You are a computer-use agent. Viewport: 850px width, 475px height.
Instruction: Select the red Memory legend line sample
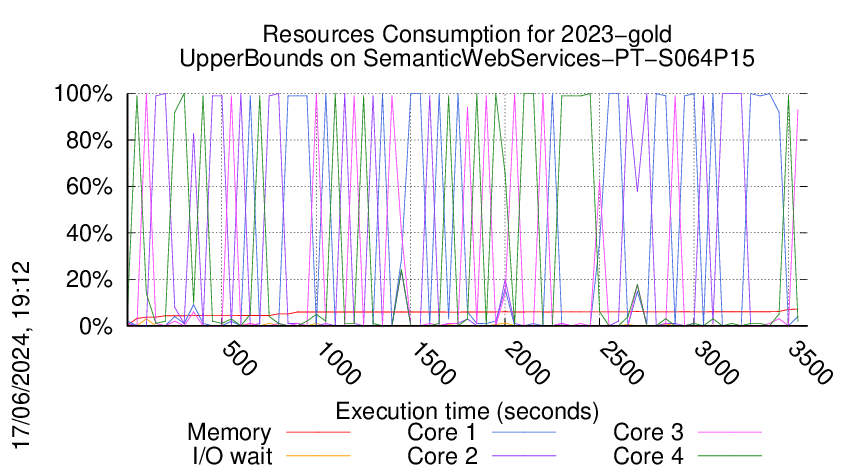pyautogui.click(x=318, y=432)
